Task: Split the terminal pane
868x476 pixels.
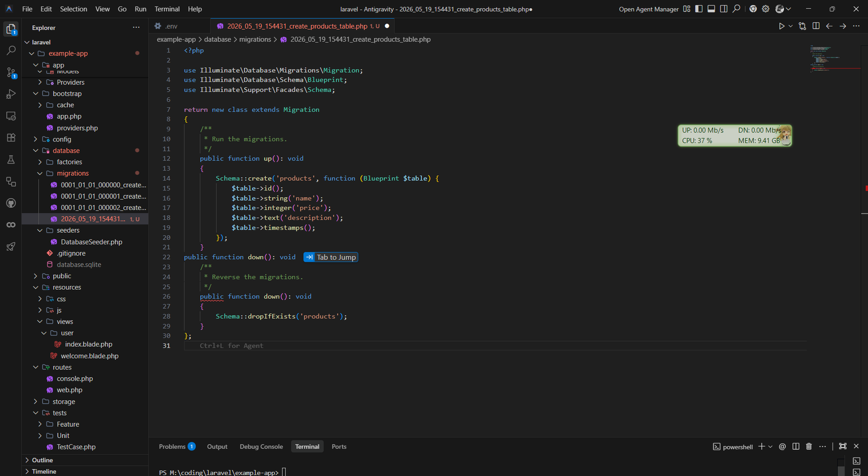Action: coord(796,447)
